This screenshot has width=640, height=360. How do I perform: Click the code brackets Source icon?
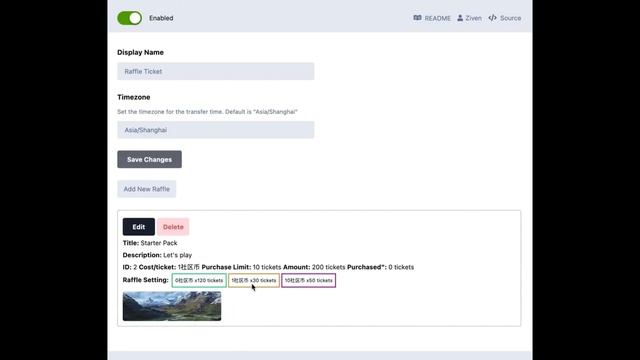coord(492,18)
